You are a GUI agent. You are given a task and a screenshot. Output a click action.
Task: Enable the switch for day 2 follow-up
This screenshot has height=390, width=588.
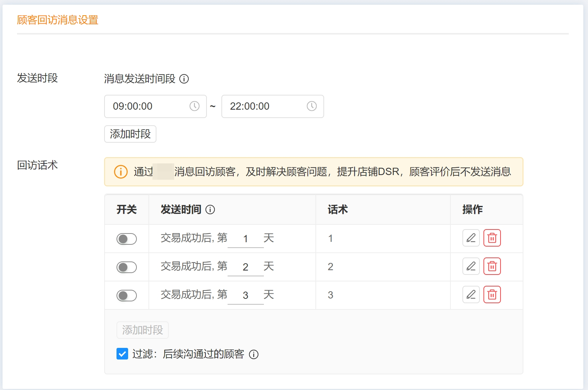127,267
